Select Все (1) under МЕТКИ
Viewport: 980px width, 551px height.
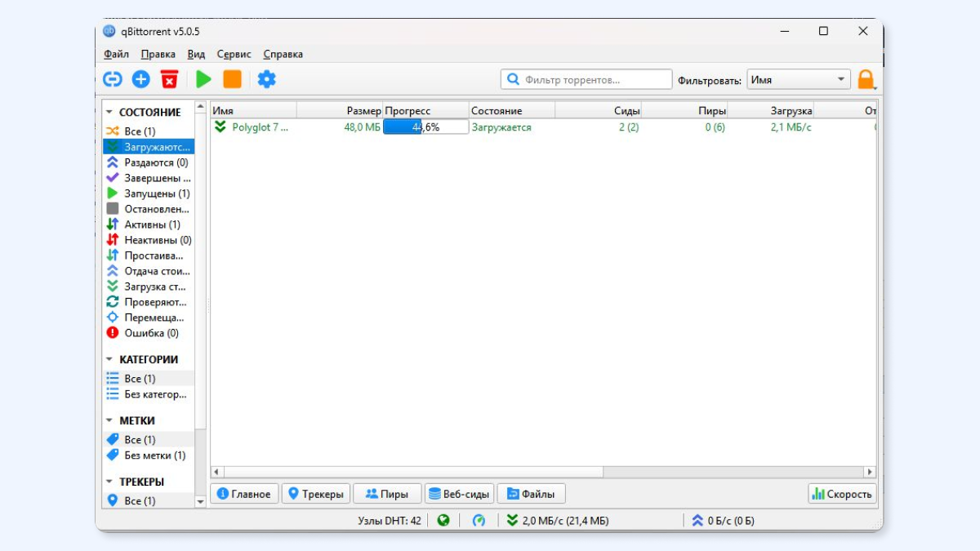tap(149, 440)
